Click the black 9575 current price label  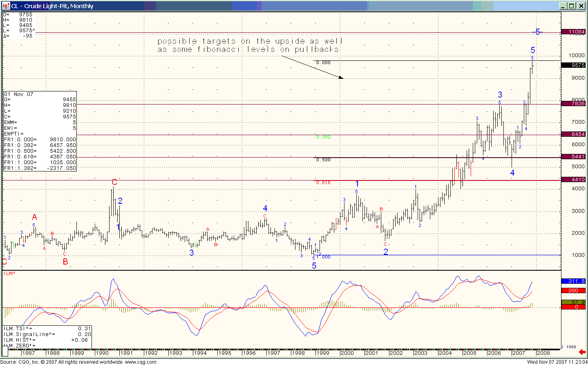(573, 65)
